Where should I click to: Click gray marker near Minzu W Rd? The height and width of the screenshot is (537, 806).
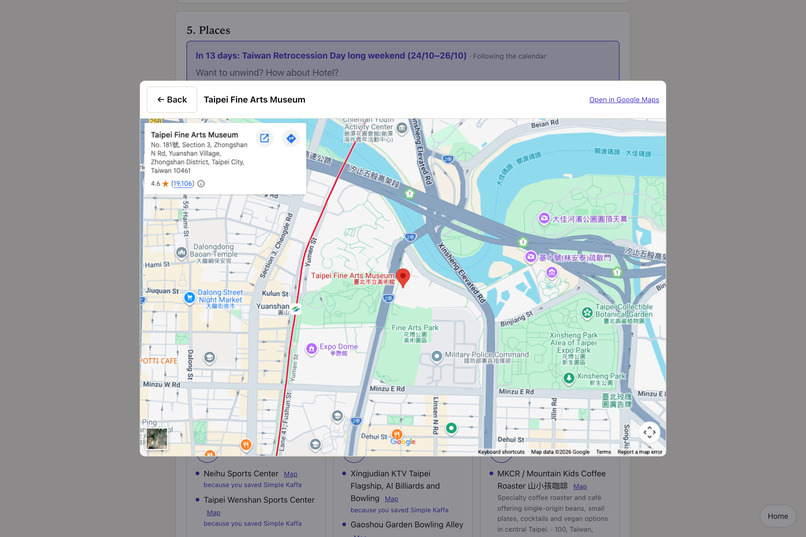pyautogui.click(x=209, y=357)
